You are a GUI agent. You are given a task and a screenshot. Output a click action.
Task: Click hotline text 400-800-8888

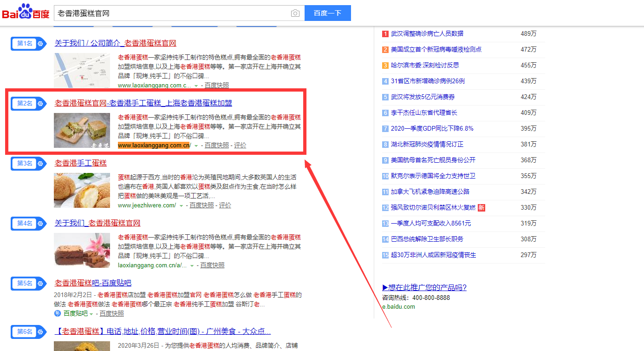click(431, 298)
